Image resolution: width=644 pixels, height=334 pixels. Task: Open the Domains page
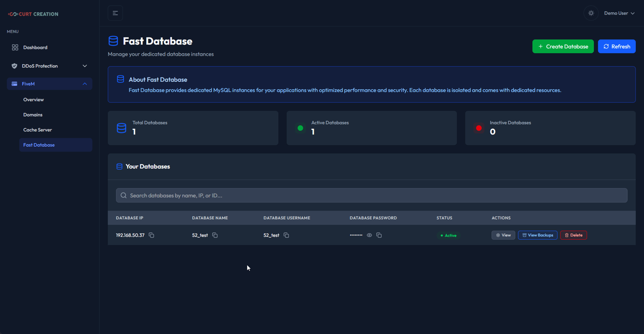[33, 115]
